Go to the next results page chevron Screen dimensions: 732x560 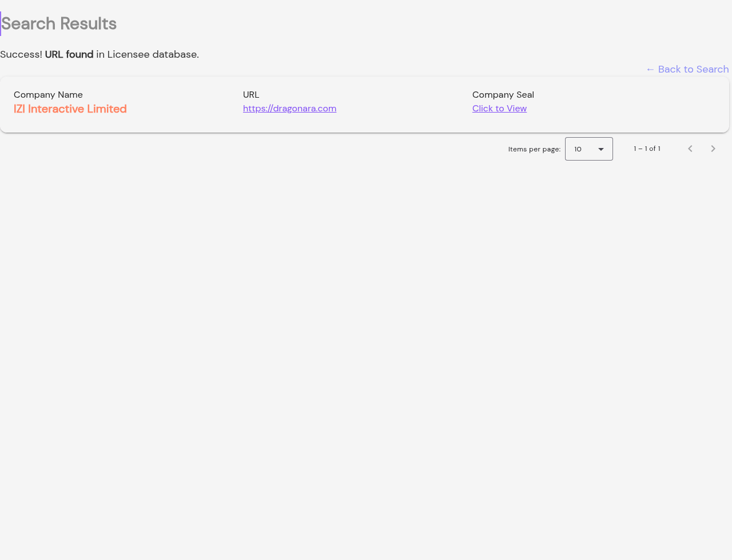[x=713, y=149]
